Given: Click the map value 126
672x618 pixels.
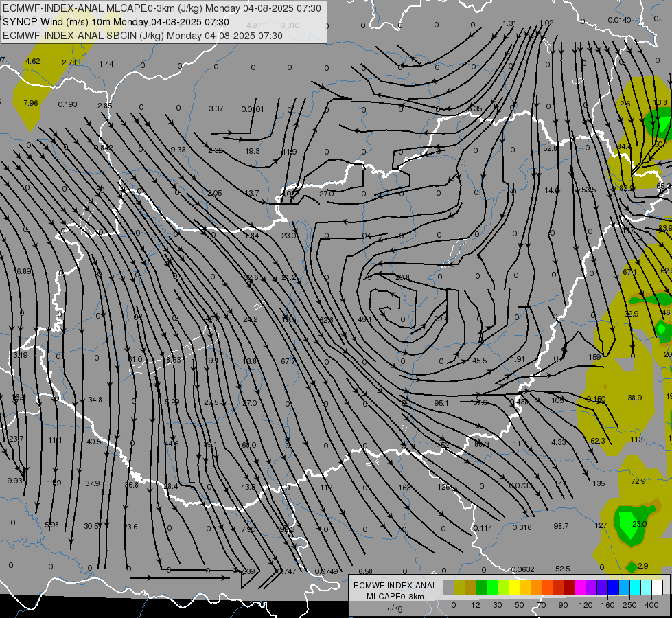Looking at the screenshot, I should click(x=443, y=488).
